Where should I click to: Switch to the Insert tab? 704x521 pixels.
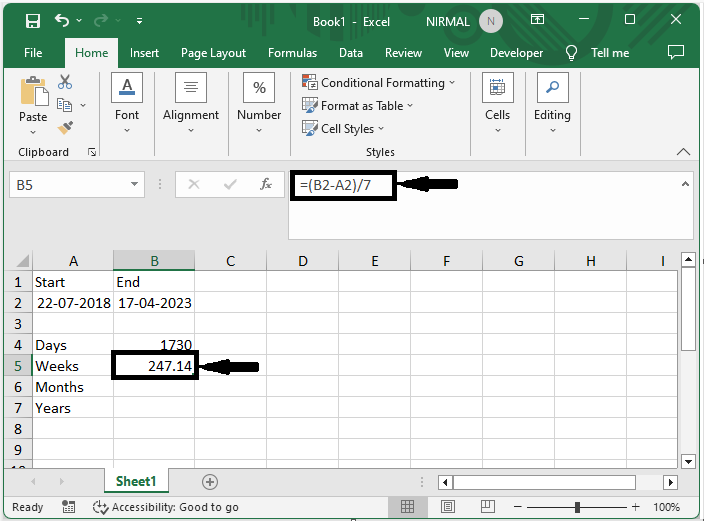tap(144, 53)
